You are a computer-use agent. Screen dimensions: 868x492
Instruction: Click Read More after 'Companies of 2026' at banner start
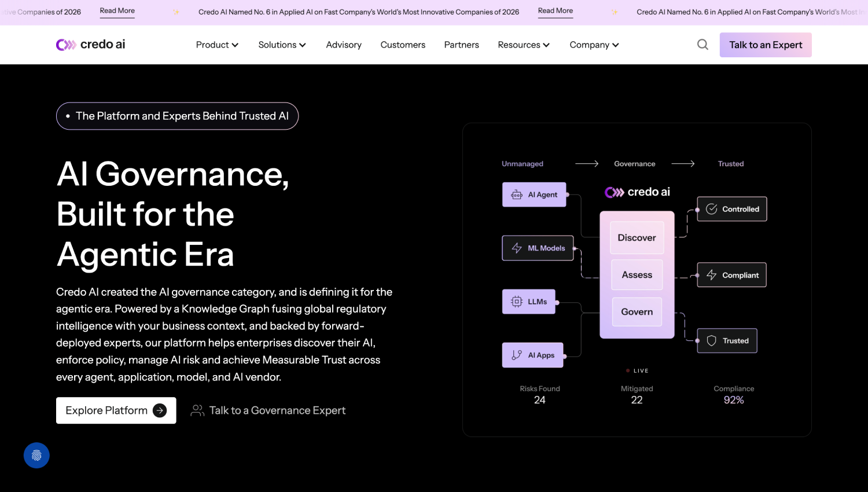click(117, 11)
